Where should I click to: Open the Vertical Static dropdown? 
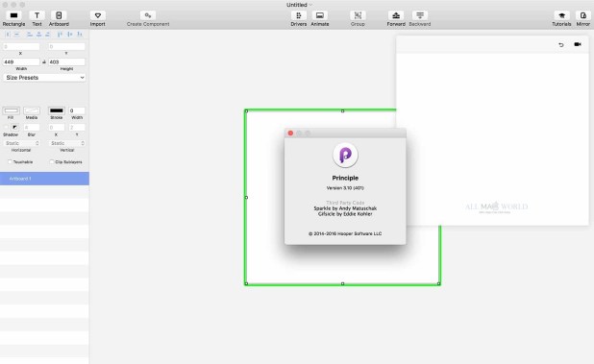[x=66, y=143]
